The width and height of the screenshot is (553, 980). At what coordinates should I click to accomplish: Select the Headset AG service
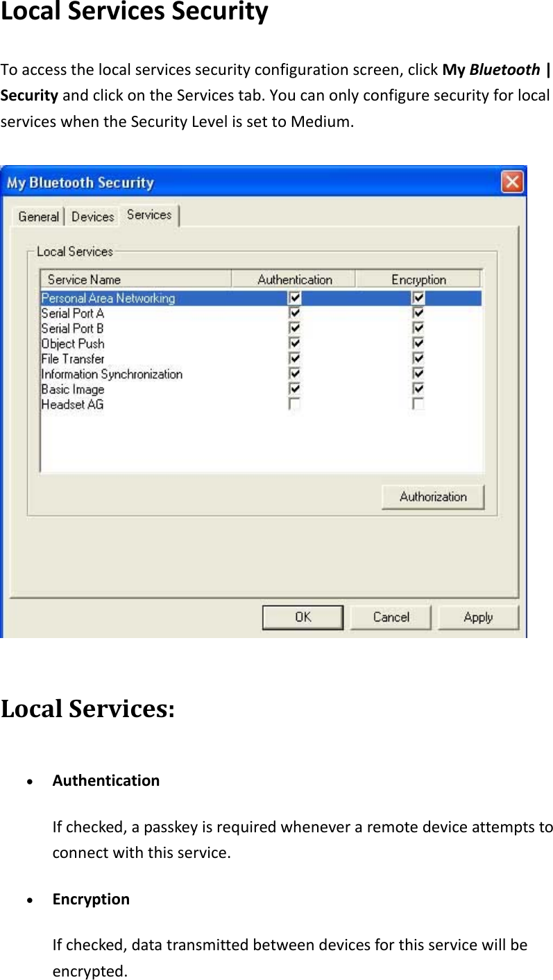[72, 404]
